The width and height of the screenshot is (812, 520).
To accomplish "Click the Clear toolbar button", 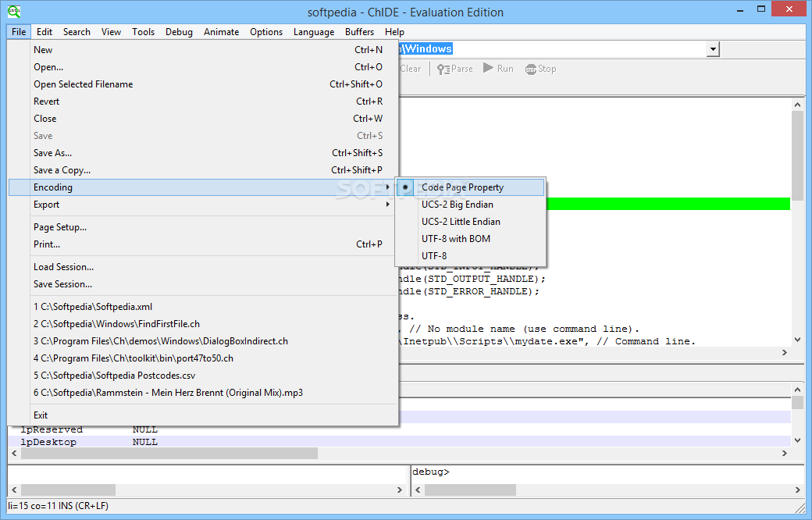I will coord(411,69).
